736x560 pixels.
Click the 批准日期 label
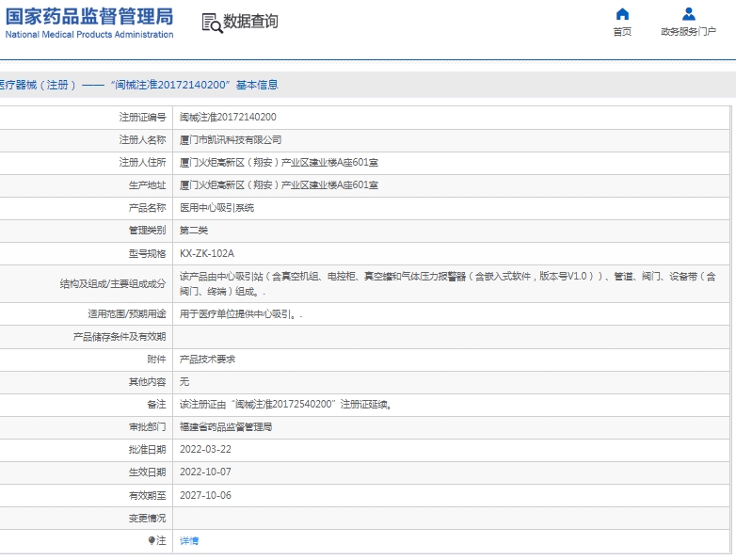[x=148, y=449]
